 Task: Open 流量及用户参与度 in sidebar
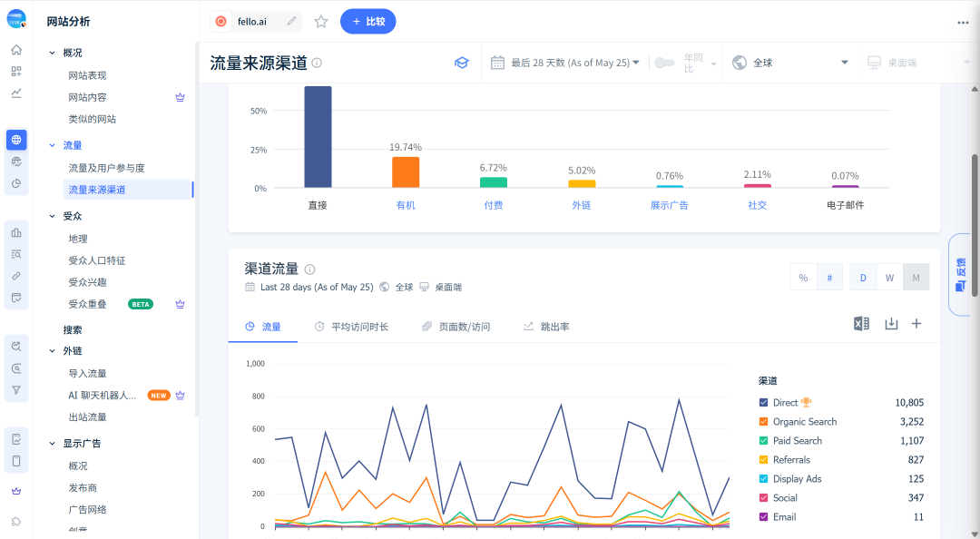coord(106,168)
